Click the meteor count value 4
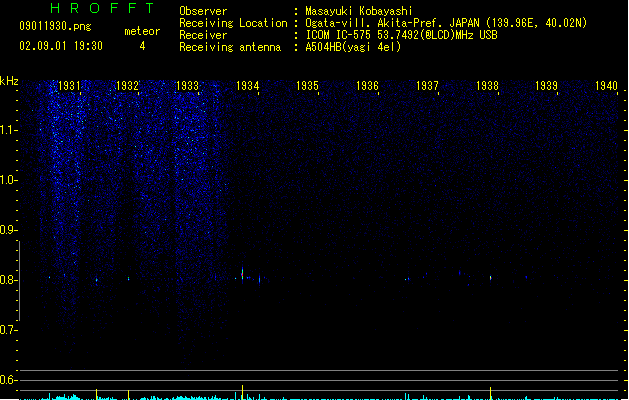This screenshot has width=629, height=400. (x=142, y=46)
